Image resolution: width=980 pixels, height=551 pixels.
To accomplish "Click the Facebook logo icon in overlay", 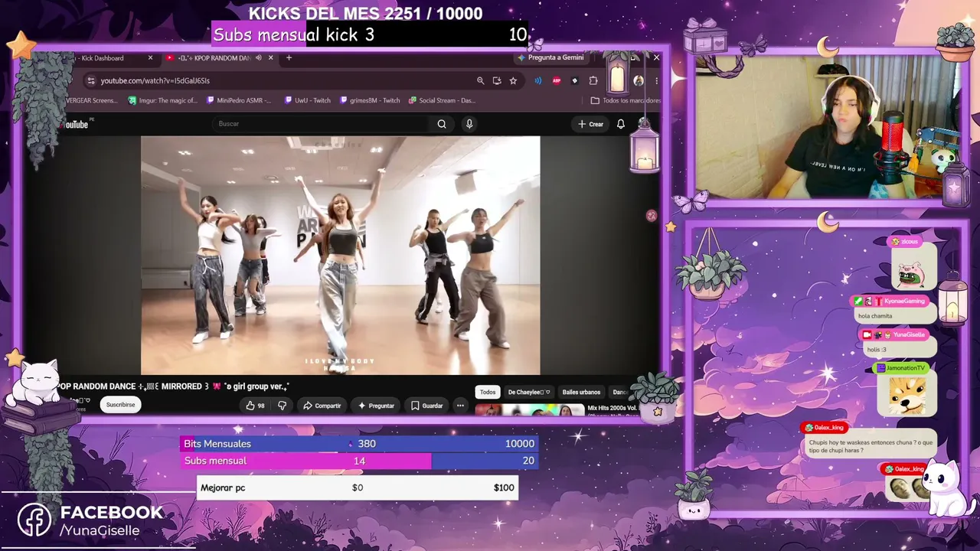I will 34,520.
